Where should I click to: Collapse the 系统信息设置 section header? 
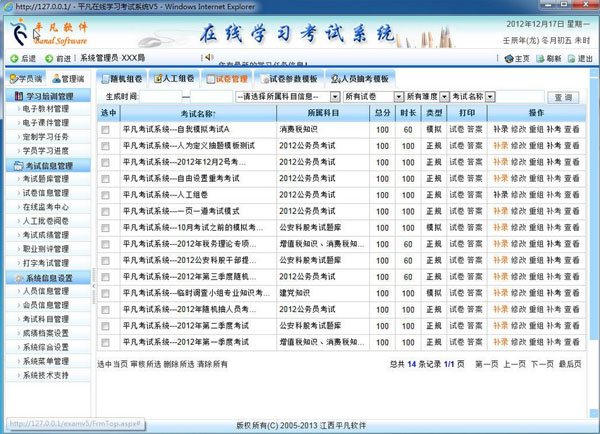click(x=48, y=278)
